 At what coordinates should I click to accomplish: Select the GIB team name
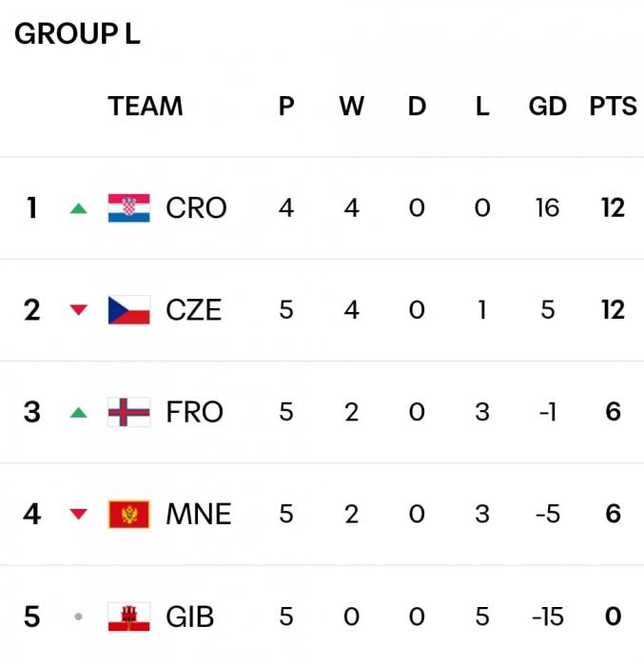[x=189, y=617]
